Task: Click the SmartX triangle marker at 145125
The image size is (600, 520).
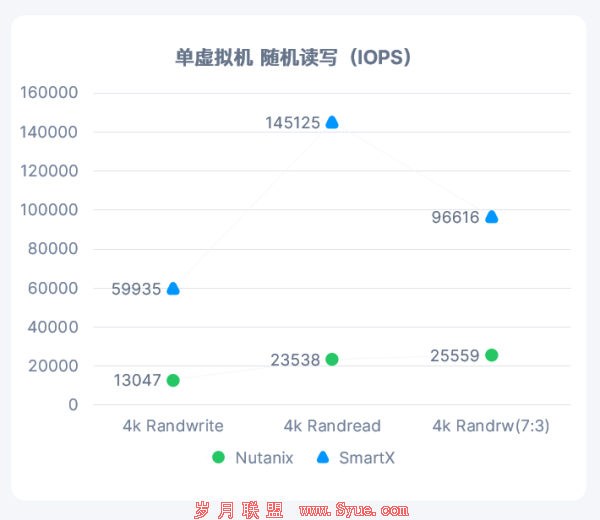Action: pos(332,122)
